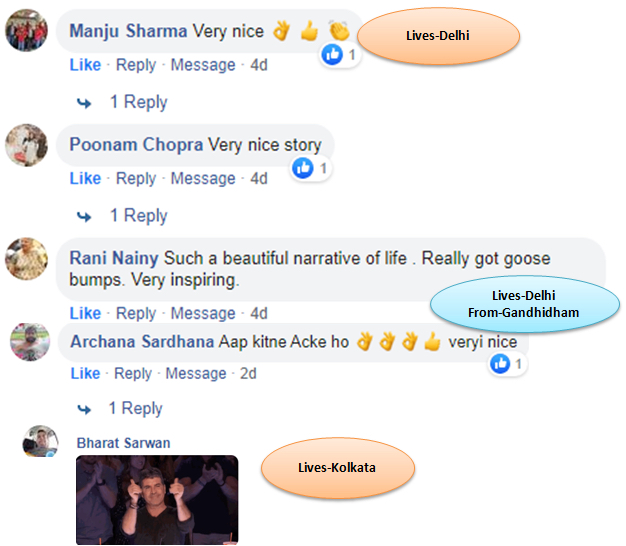Like Rani Nainy's comment

[85, 313]
